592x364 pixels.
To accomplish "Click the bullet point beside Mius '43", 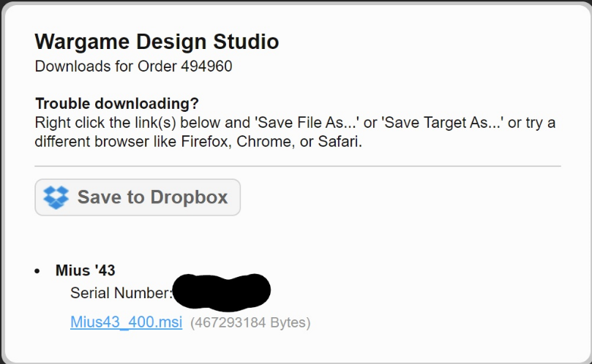I will 37,271.
